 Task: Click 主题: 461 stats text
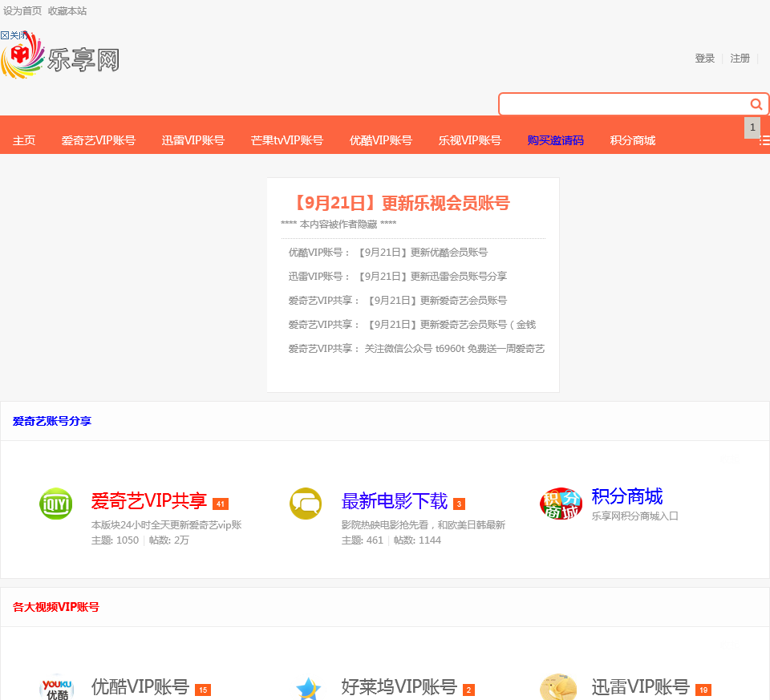tap(363, 540)
